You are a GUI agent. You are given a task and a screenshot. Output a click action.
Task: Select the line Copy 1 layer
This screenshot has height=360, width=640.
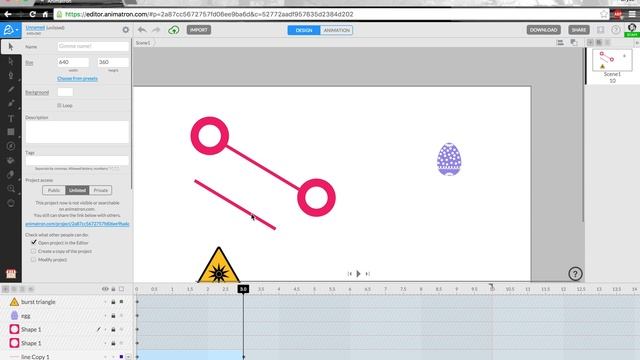(35, 356)
